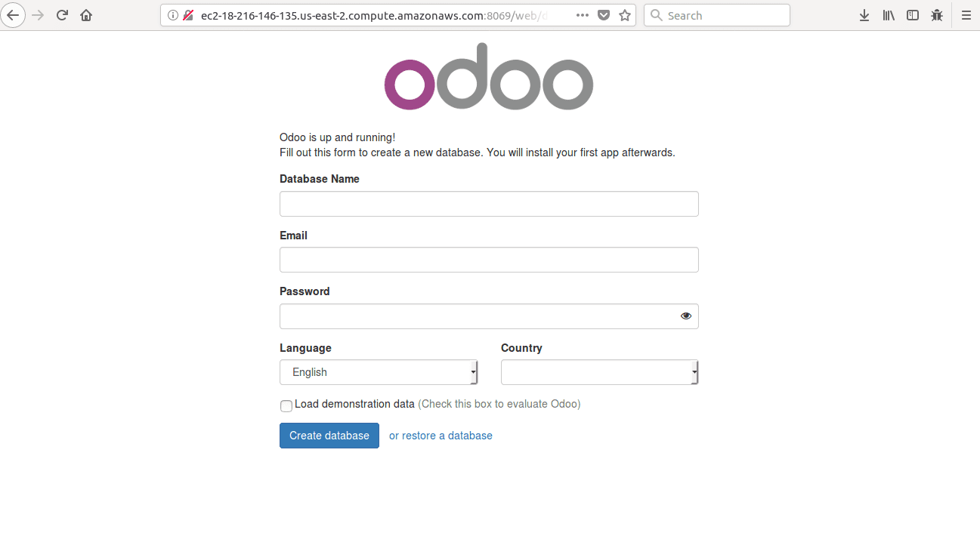The image size is (980, 536).
Task: Click the browser forward arrow
Action: pyautogui.click(x=38, y=15)
